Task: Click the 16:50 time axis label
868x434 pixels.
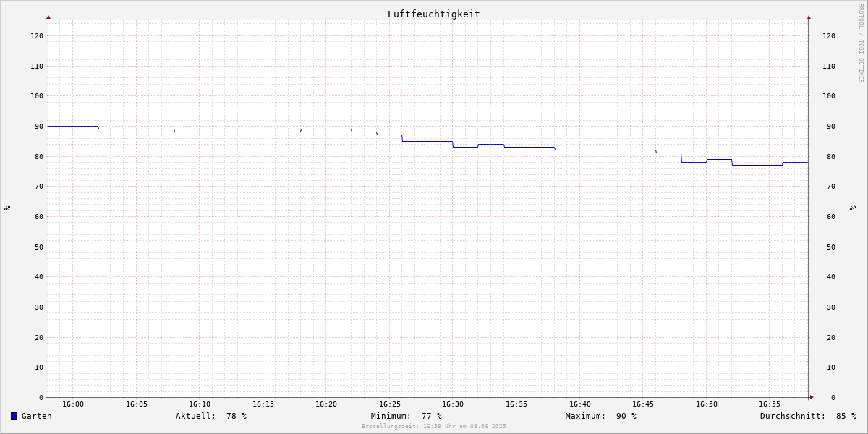Action: pos(707,404)
